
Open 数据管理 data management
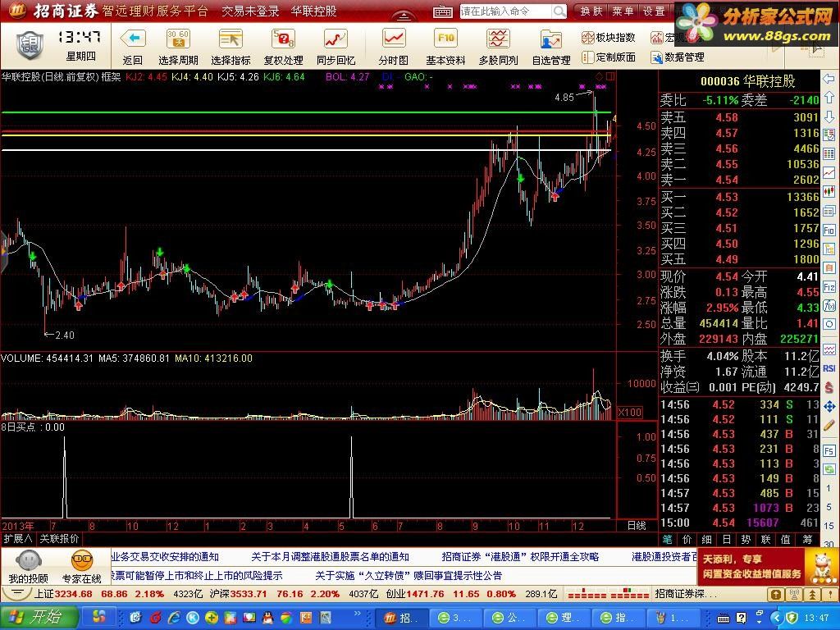click(x=678, y=57)
